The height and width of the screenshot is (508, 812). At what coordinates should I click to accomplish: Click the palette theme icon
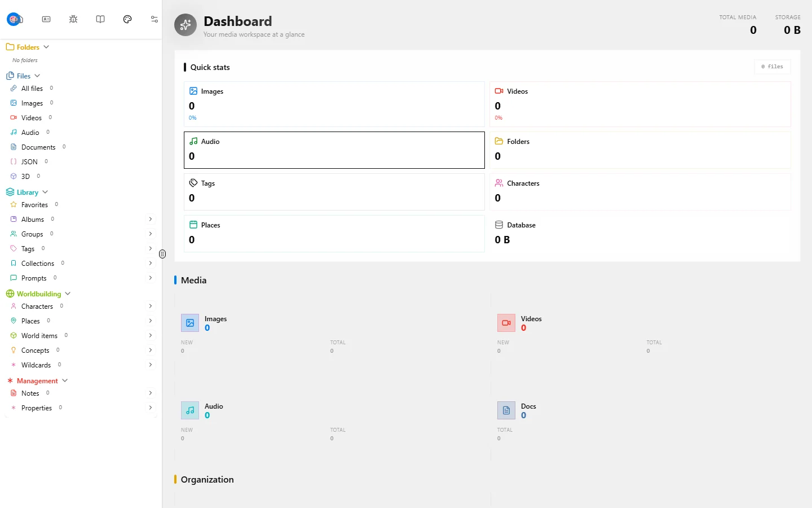click(x=127, y=19)
